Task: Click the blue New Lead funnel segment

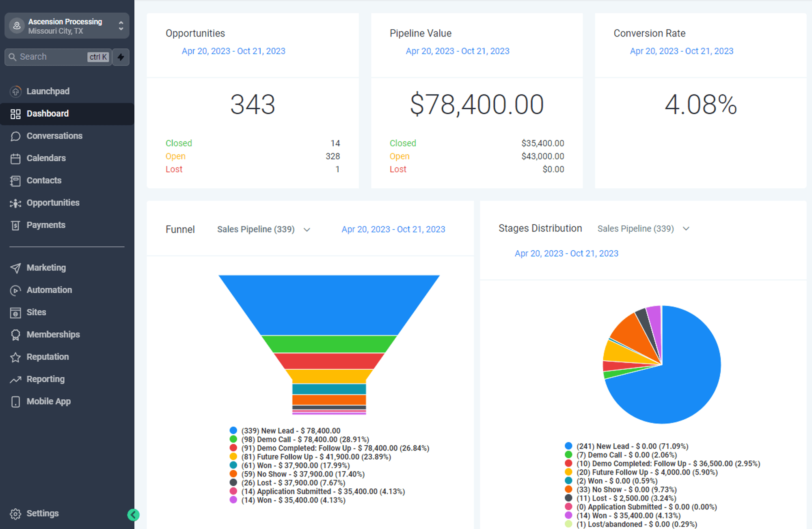Action: coord(329,305)
